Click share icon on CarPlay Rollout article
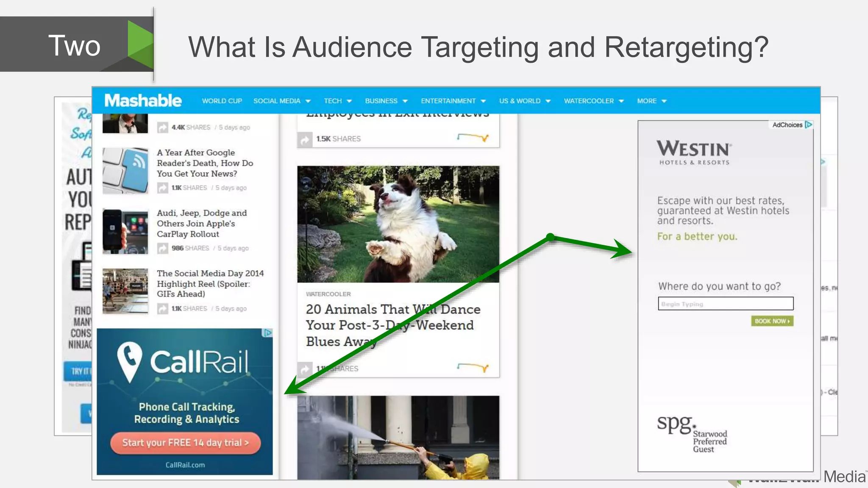Screen dimensions: 868x488 [162, 248]
